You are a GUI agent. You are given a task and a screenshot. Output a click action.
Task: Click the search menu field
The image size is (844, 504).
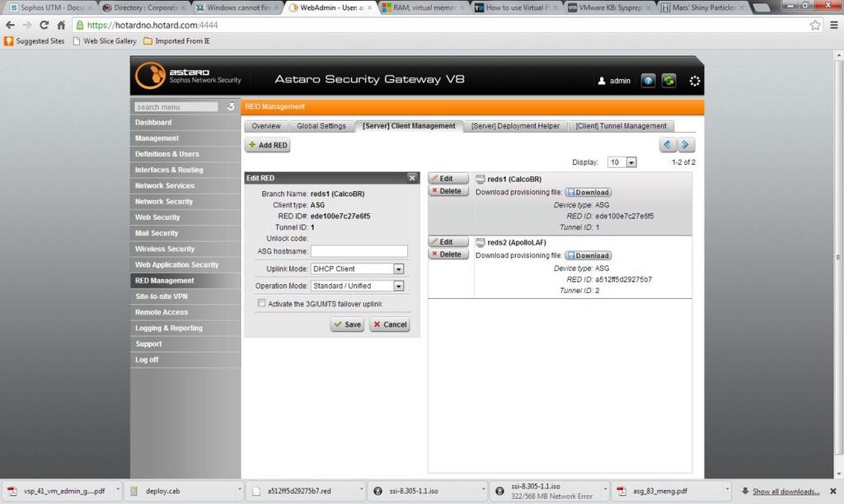(176, 107)
